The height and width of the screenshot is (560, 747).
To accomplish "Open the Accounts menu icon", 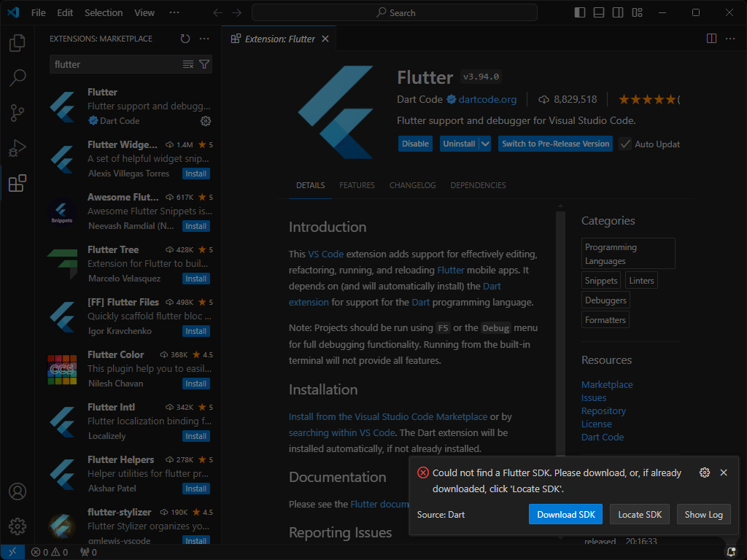I will [18, 491].
